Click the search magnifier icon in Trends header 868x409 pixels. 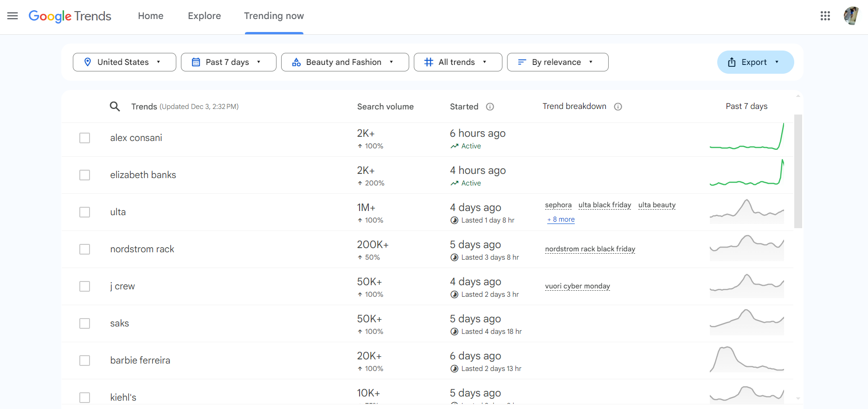click(x=115, y=107)
